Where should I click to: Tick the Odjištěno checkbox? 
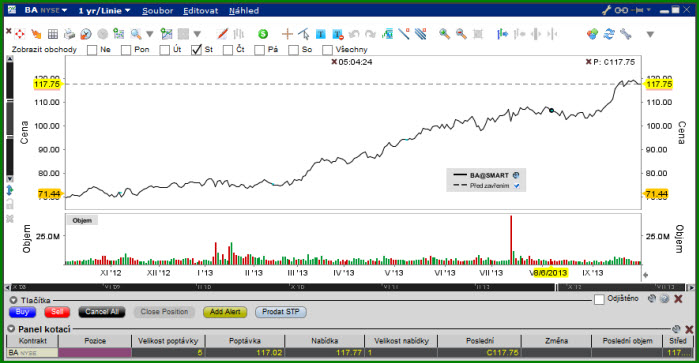[x=599, y=299]
